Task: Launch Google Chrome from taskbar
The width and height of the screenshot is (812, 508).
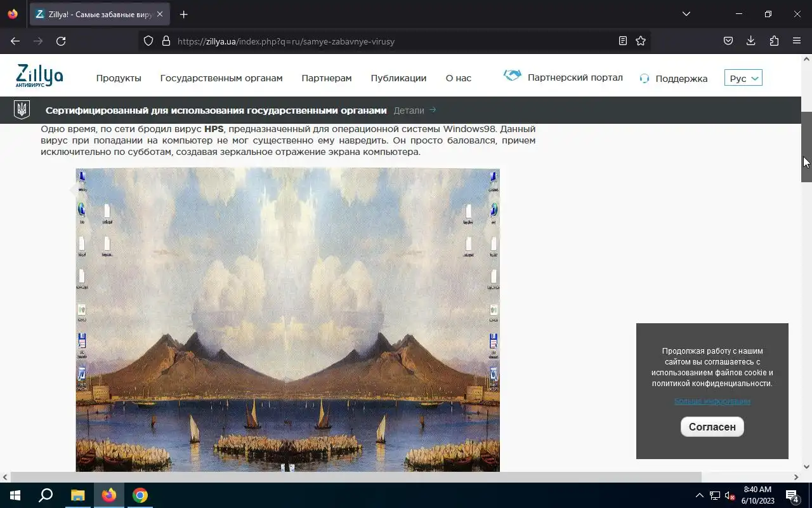Action: pos(140,495)
